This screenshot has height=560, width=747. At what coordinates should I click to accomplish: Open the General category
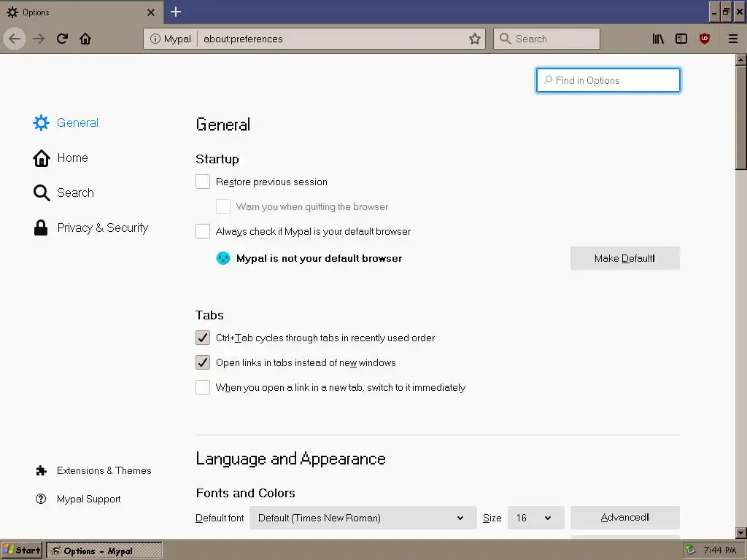pyautogui.click(x=77, y=122)
